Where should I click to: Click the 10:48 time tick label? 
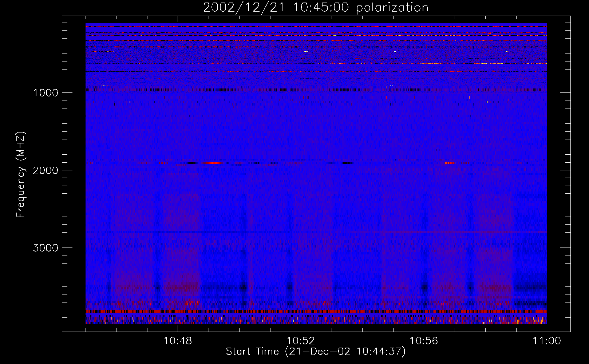(178, 341)
